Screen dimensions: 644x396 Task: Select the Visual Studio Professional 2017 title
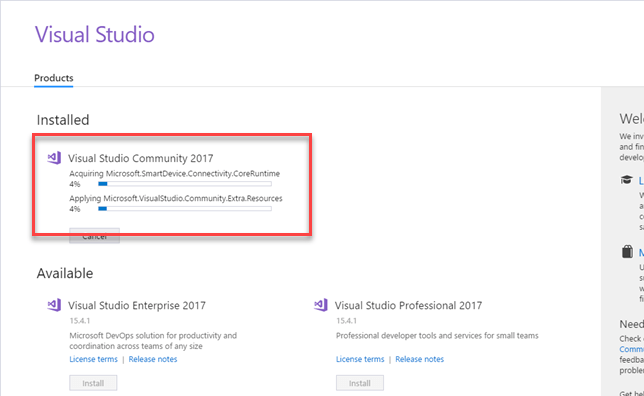coord(408,306)
